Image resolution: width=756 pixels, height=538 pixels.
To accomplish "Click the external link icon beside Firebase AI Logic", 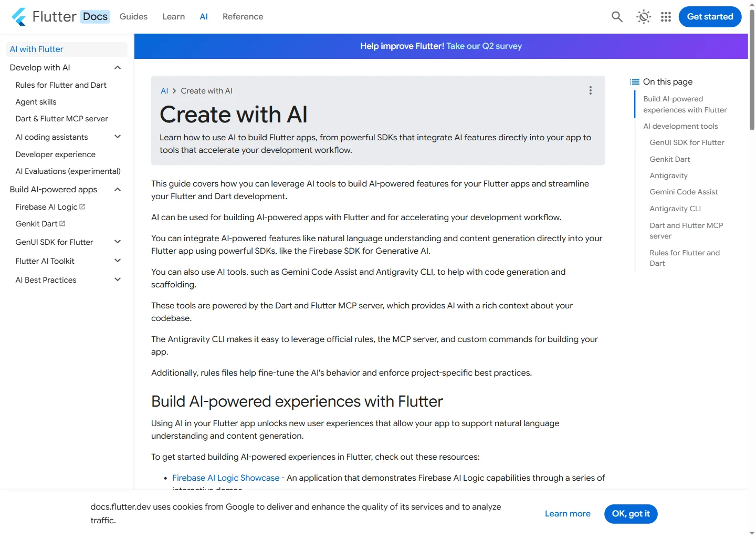I will click(x=82, y=207).
